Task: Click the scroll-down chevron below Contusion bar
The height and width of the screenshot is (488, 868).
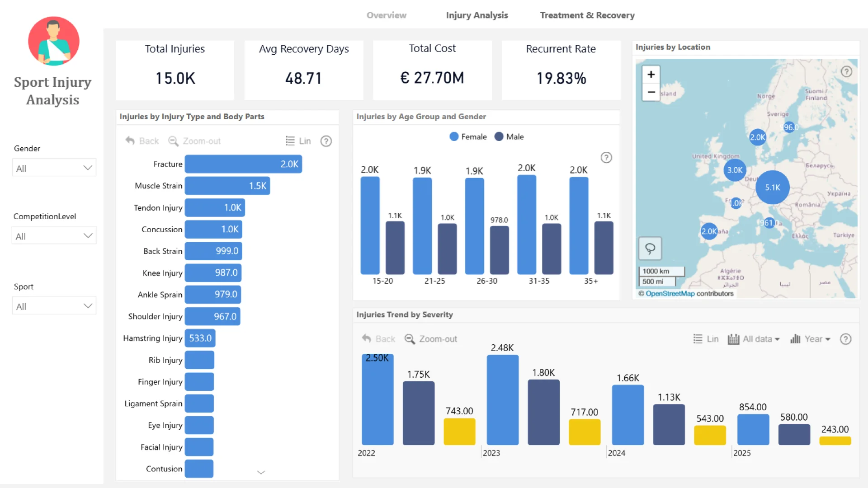Action: tap(261, 472)
